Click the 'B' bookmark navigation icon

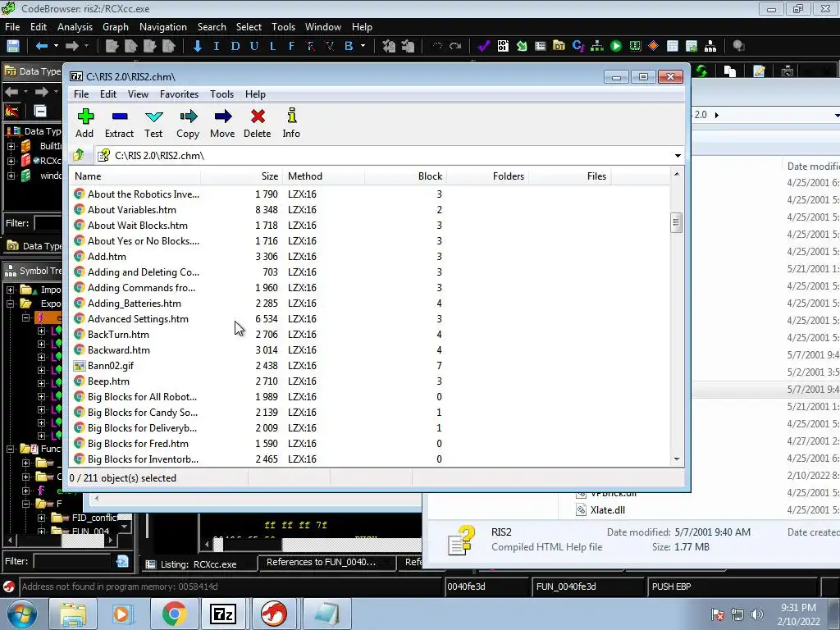pyautogui.click(x=349, y=46)
